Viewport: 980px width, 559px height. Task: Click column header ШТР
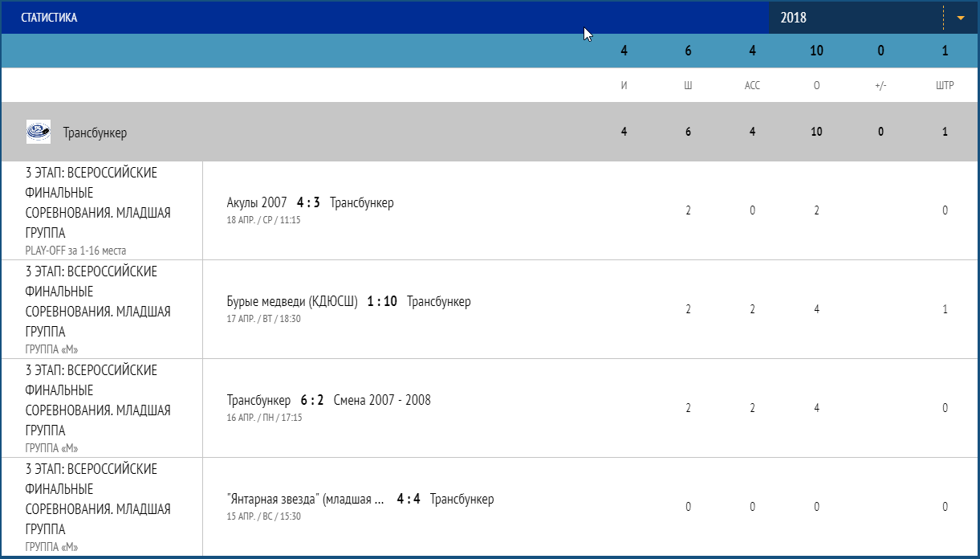point(945,85)
